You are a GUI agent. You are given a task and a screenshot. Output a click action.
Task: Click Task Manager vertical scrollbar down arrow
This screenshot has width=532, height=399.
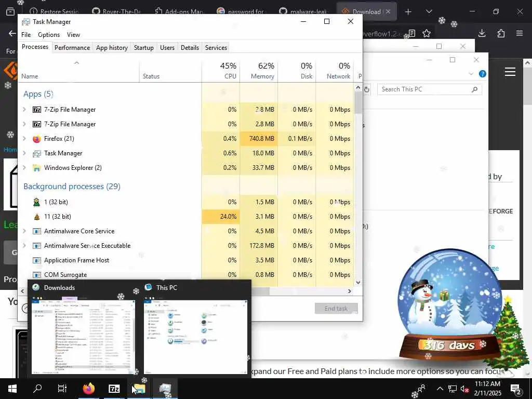(358, 282)
